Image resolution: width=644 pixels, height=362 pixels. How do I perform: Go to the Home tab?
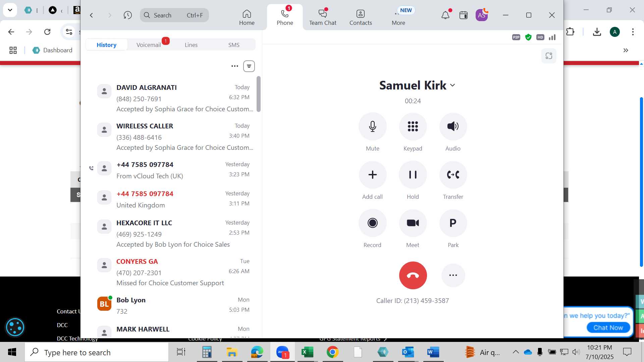(247, 17)
